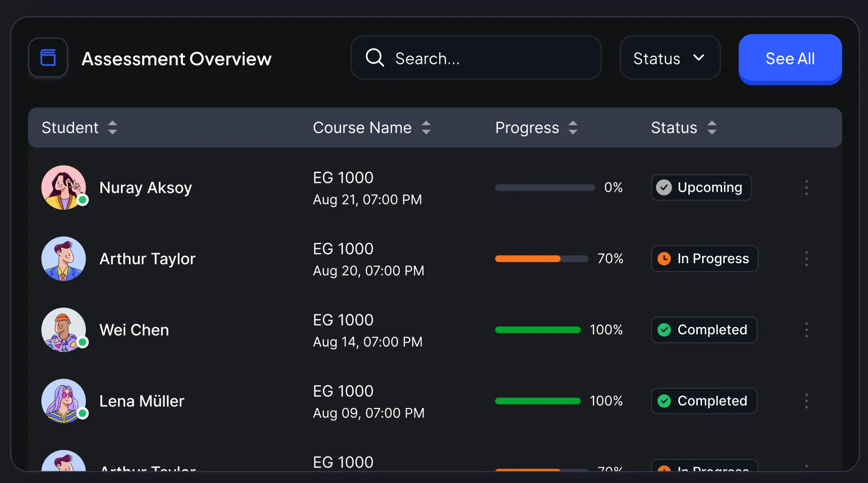Click Wei Chen's 100% progress value
868x483 pixels.
coord(606,330)
